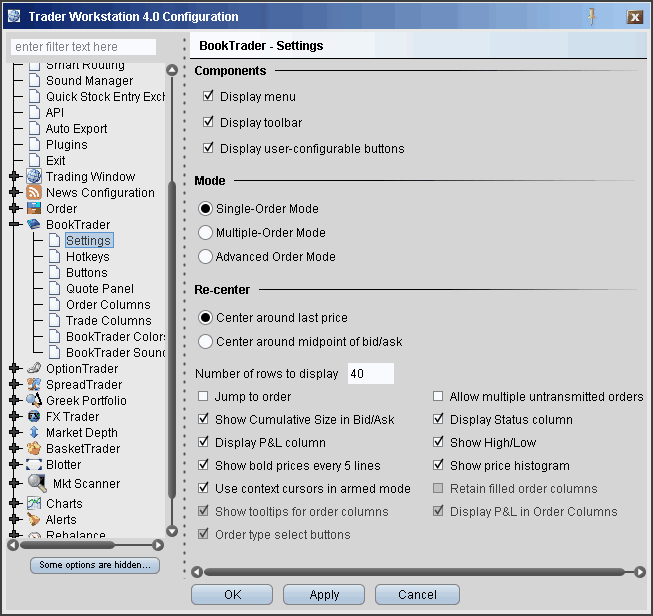653x616 pixels.
Task: Click the Trading Window globe icon
Action: point(34,176)
